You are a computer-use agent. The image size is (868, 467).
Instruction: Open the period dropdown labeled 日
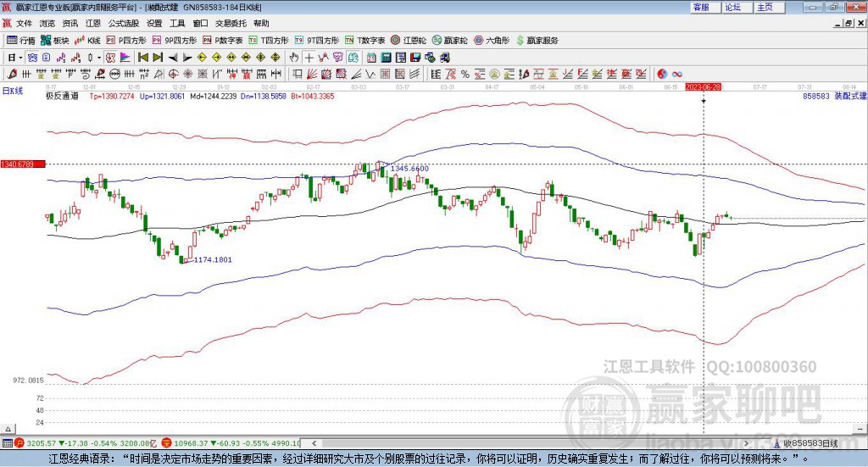tap(15, 58)
